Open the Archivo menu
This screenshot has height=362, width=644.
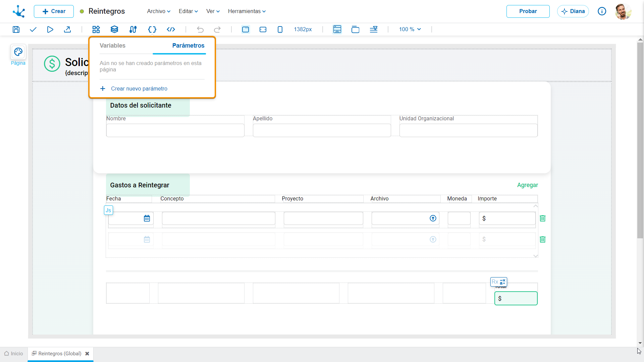click(x=159, y=11)
